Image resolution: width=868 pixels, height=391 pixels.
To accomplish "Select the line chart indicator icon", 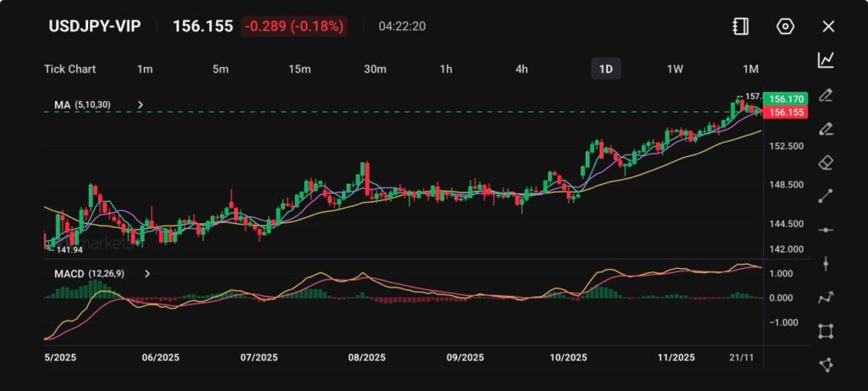I will pyautogui.click(x=826, y=60).
